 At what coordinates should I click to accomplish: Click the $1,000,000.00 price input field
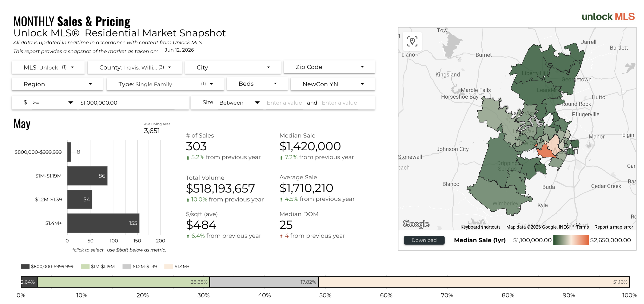coord(126,102)
